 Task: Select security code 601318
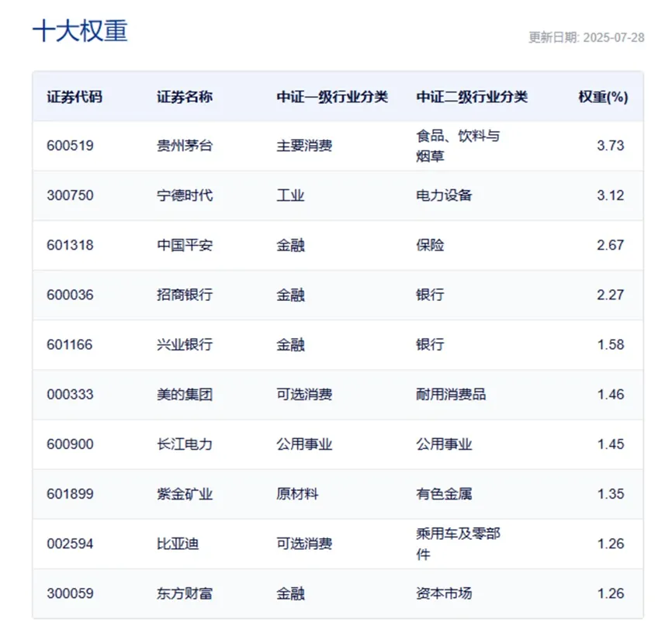[70, 245]
